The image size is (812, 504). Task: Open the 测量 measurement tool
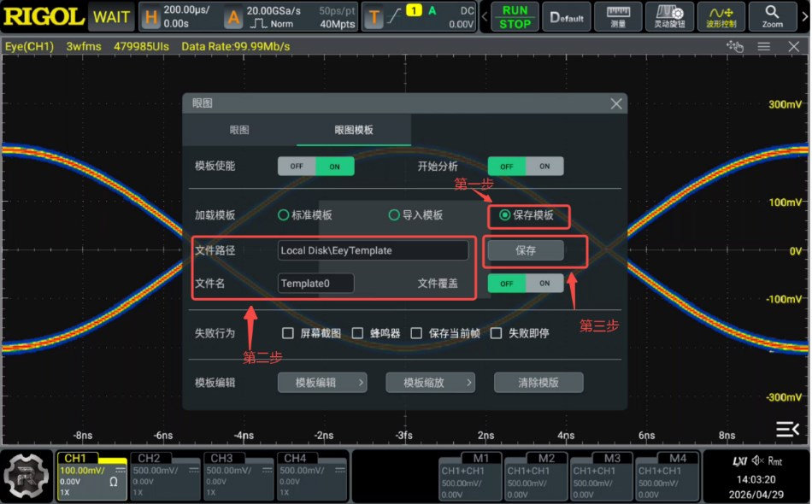618,16
